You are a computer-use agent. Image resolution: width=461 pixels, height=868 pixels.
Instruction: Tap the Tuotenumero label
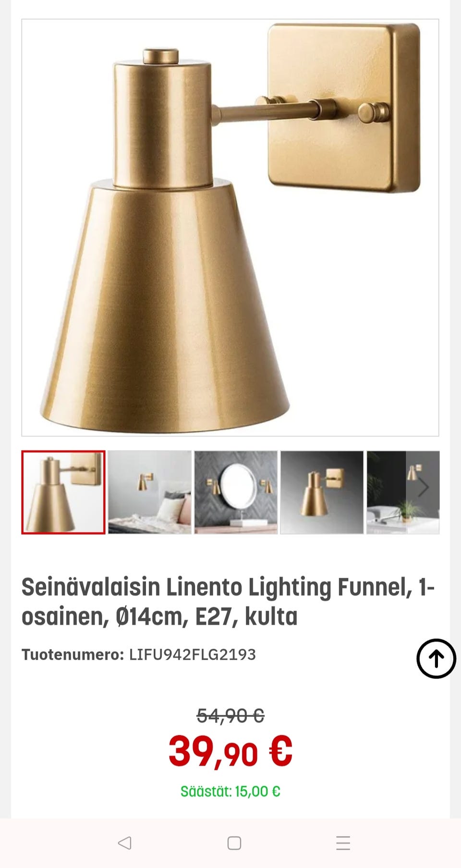[73, 655]
